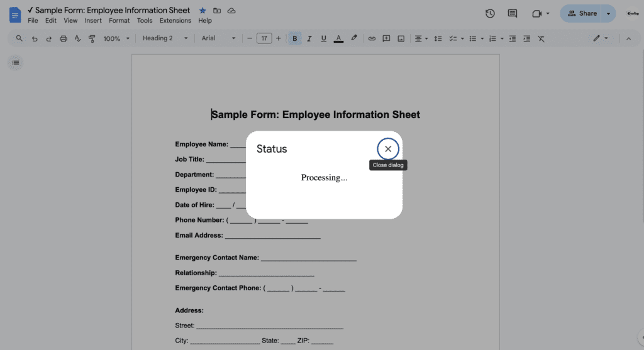Decrease the indent
644x350 pixels.
pos(512,38)
